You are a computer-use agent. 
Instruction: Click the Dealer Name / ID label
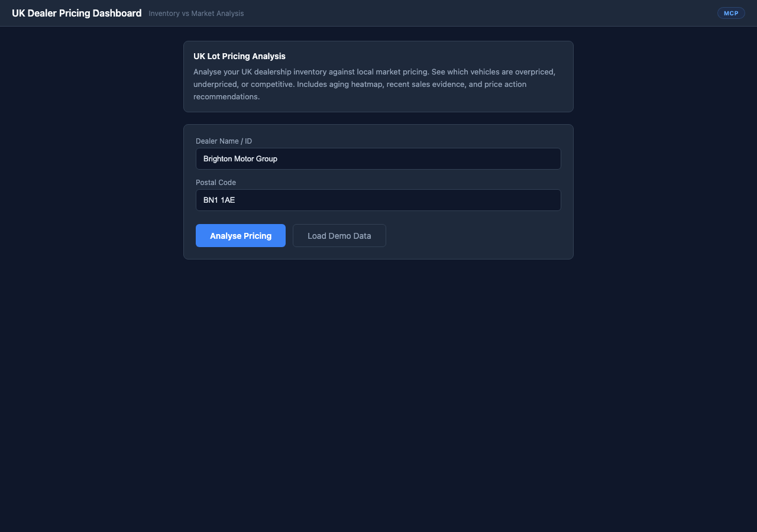[224, 141]
